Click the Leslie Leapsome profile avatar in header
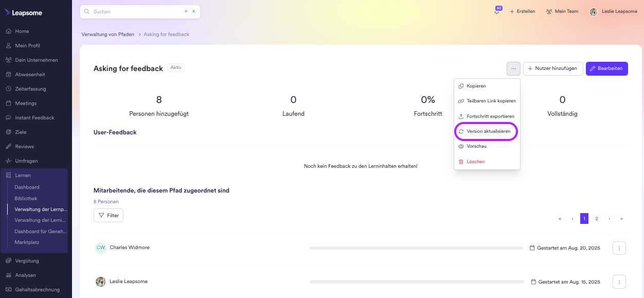Screen dimensions: 644x298 click(594, 11)
